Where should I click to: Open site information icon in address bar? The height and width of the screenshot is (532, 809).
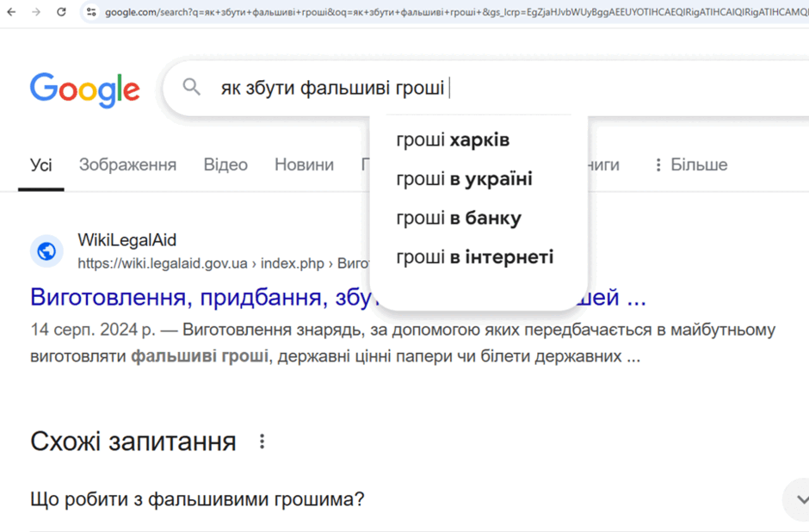pyautogui.click(x=91, y=11)
